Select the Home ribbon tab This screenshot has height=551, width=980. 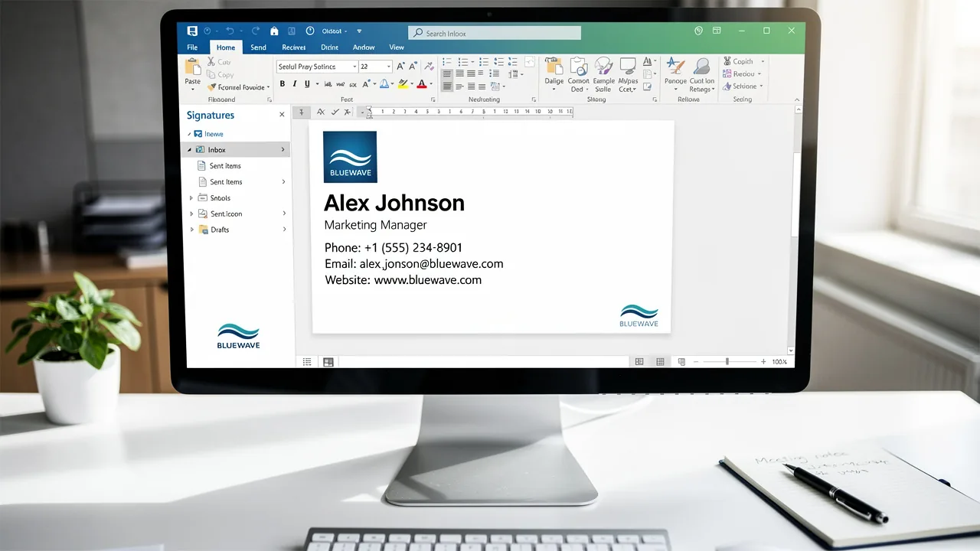coord(225,47)
